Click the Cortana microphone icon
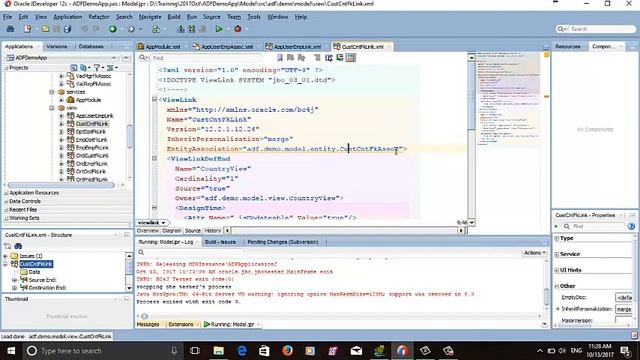The height and width of the screenshot is (360, 640). [x=174, y=351]
